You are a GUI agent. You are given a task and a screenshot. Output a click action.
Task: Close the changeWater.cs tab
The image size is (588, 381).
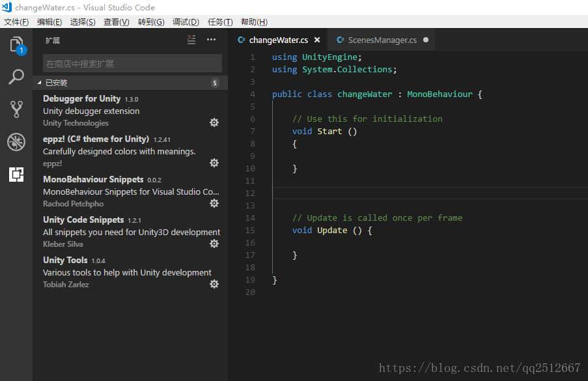tap(317, 40)
